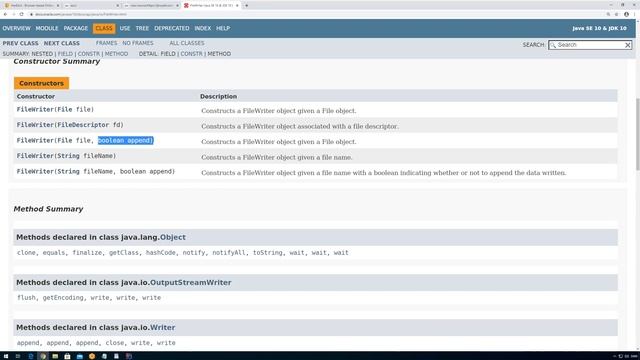Open the ALL CLASSES link
This screenshot has width=640, height=360.
click(x=187, y=43)
